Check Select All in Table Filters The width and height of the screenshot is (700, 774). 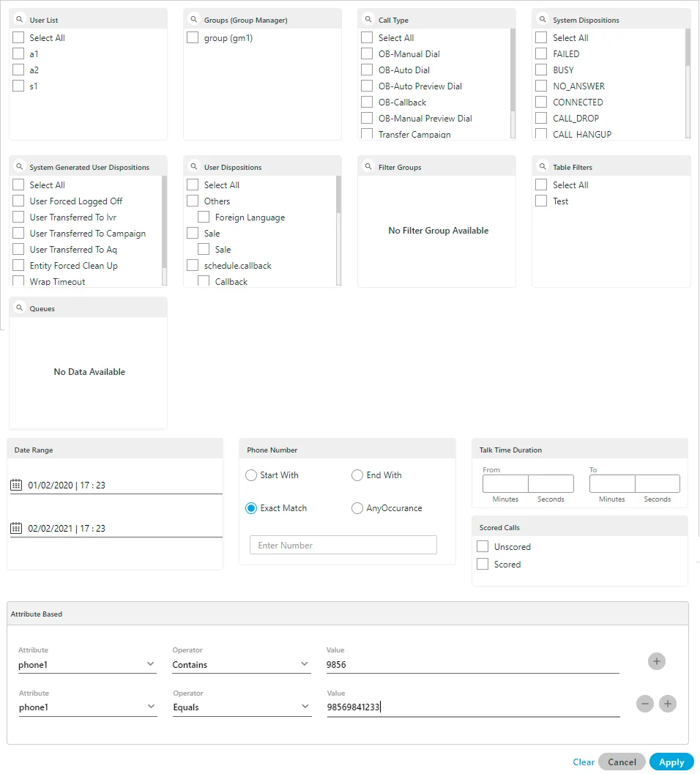541,185
